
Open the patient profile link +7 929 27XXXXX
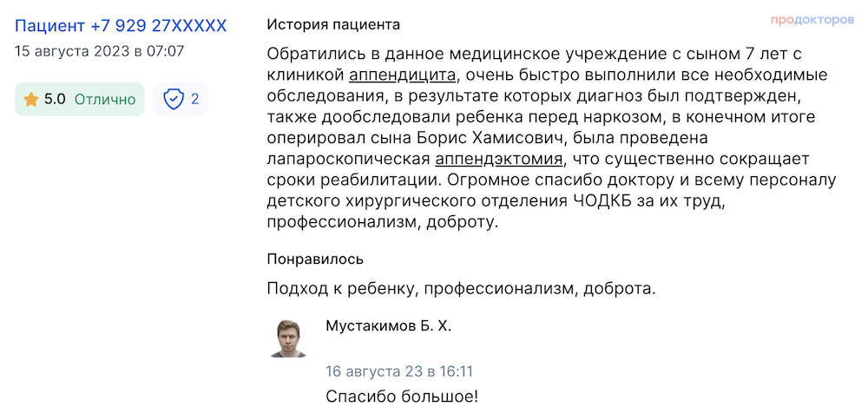point(121,25)
